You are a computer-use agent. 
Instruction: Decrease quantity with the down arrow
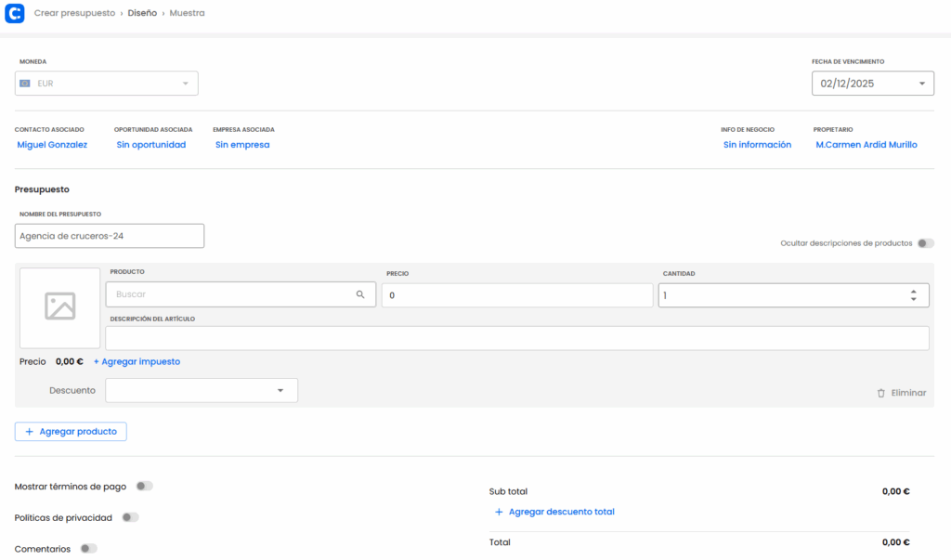[x=914, y=299]
